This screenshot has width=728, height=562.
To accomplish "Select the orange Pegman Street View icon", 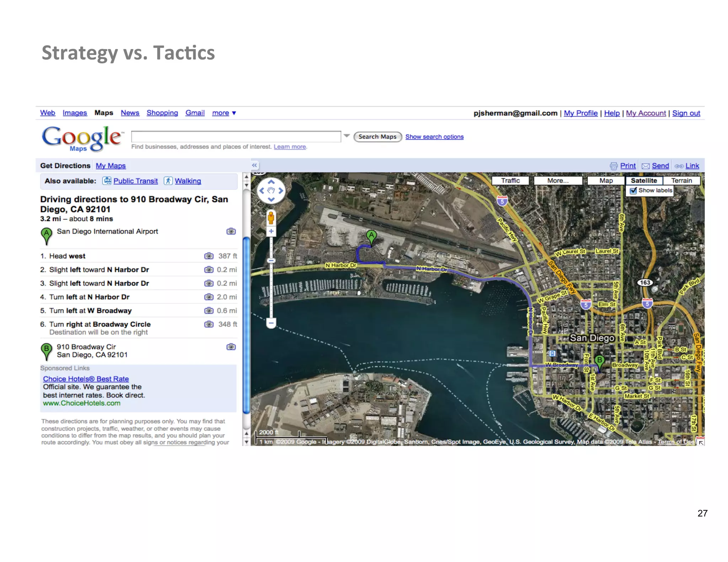I will tap(271, 218).
